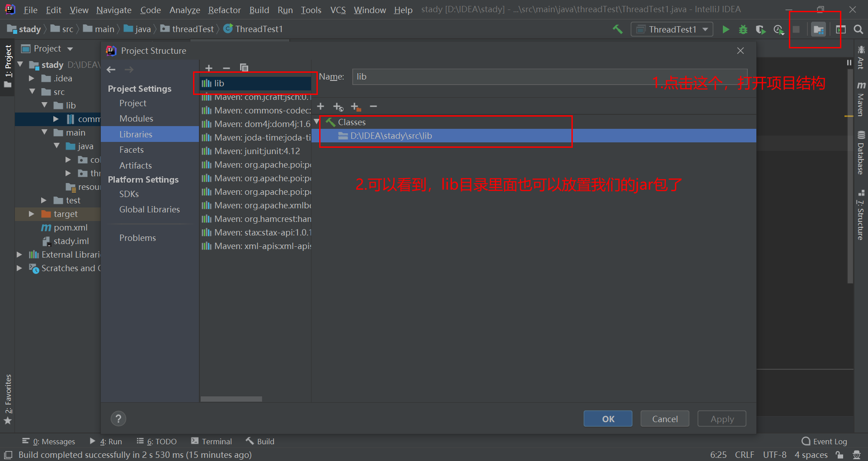Open the Database tool window
The image size is (868, 461).
point(861,153)
